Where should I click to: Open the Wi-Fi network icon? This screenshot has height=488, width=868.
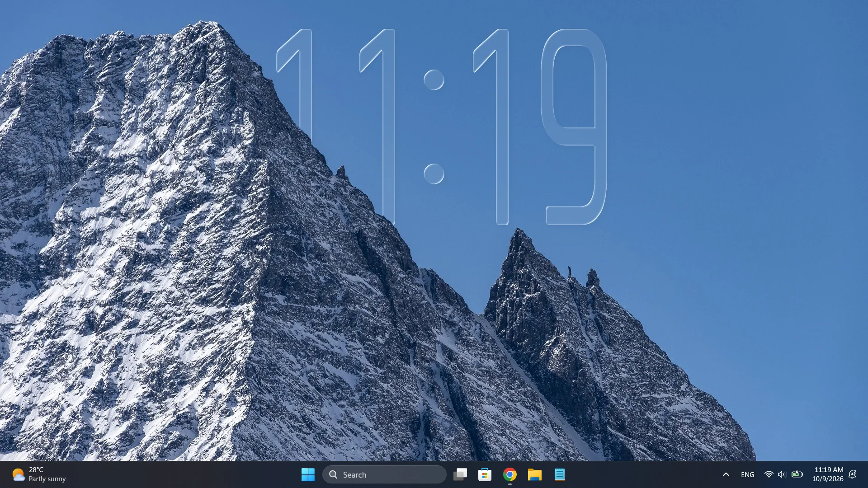pyautogui.click(x=769, y=474)
